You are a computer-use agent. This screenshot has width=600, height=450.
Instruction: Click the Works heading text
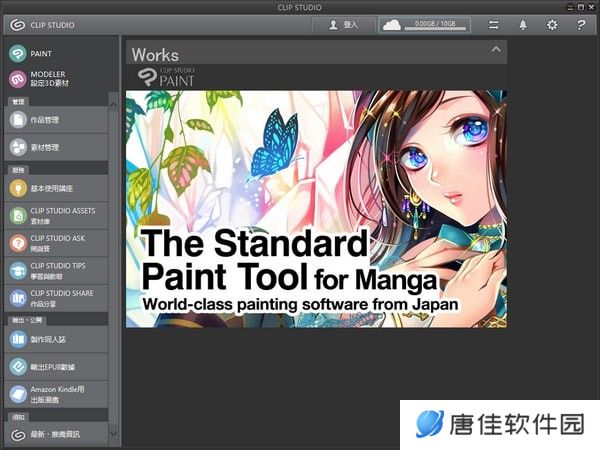[155, 55]
